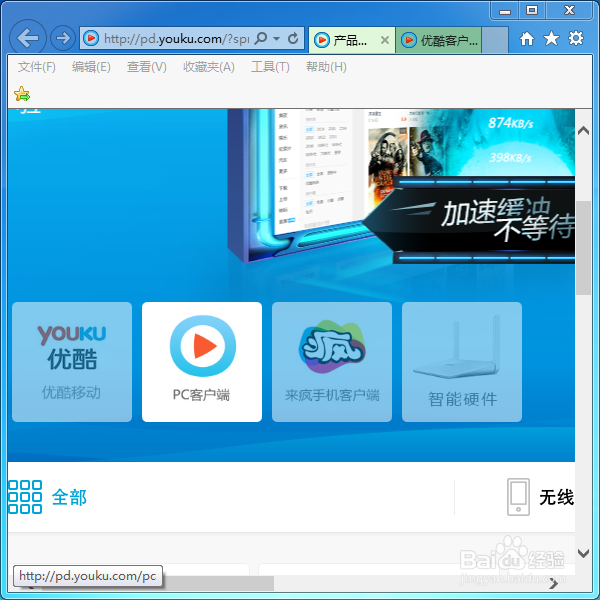600x600 pixels.
Task: Click the vertical scrollbar down arrow
Action: click(x=583, y=553)
